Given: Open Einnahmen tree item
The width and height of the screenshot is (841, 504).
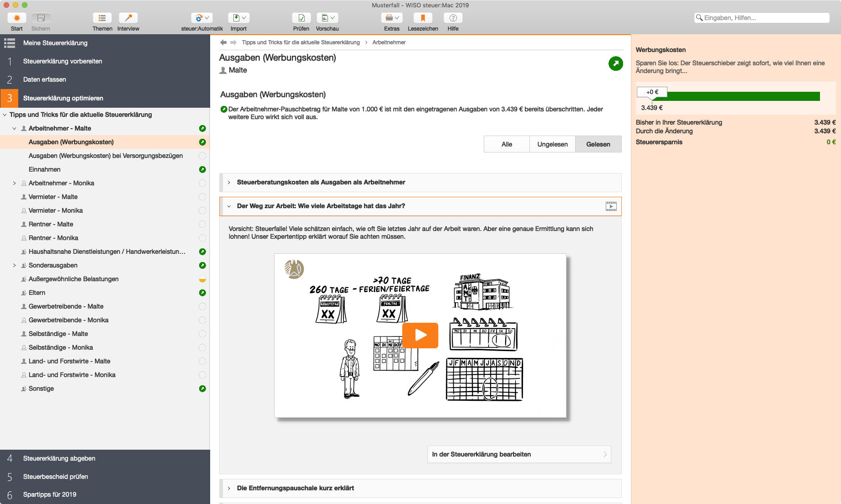Looking at the screenshot, I should tap(105, 169).
